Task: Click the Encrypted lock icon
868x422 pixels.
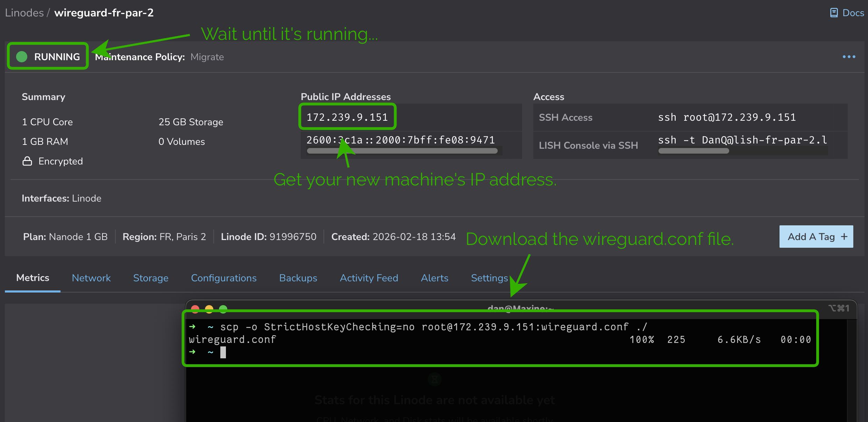Action: (27, 161)
